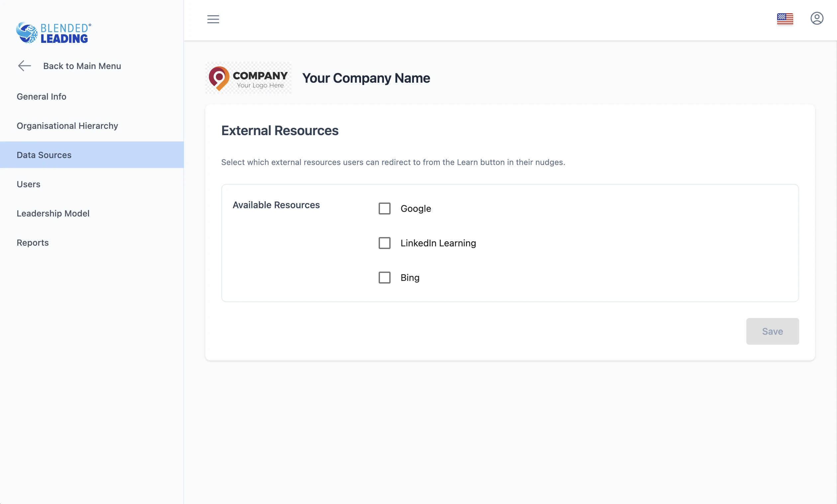
Task: Click Back to Main Menu link
Action: (82, 66)
